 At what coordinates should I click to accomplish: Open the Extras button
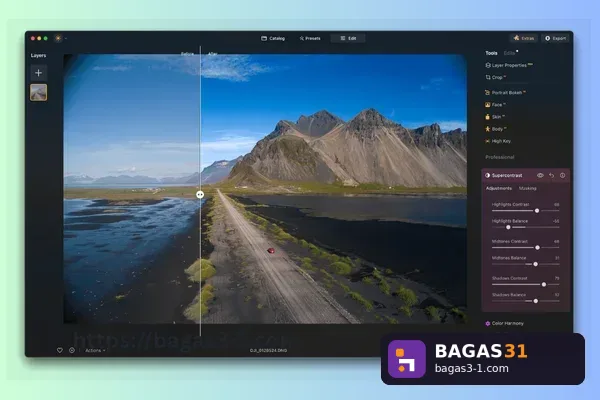(x=524, y=38)
